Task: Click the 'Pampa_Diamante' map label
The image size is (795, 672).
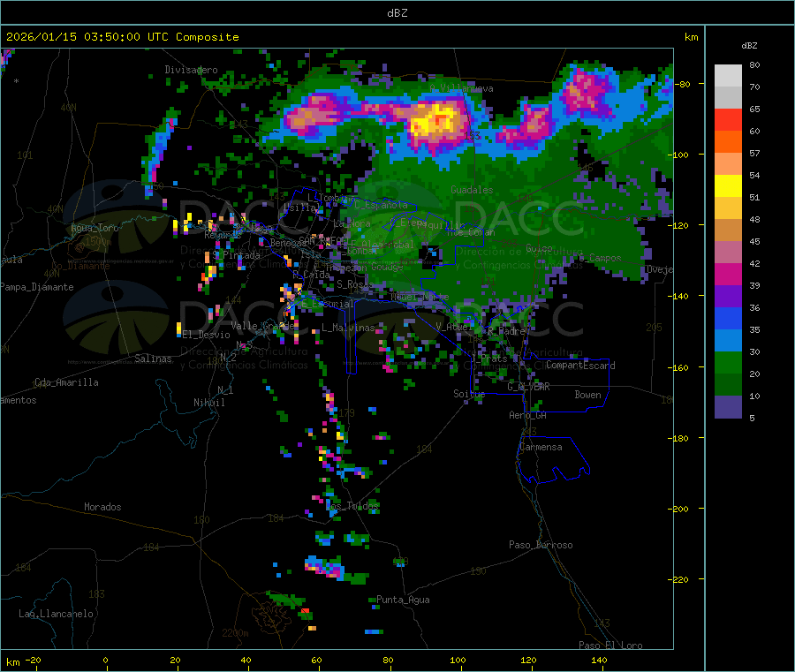Action: pos(37,287)
